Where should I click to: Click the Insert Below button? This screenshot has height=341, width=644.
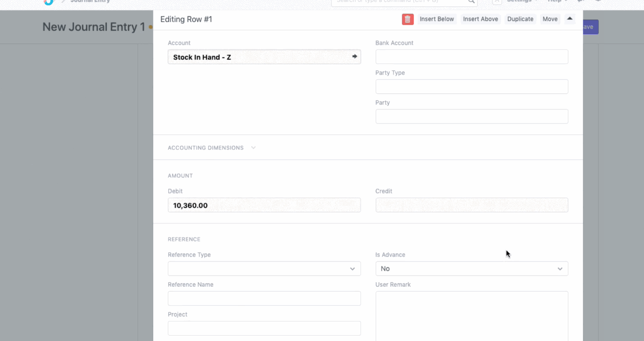437,19
